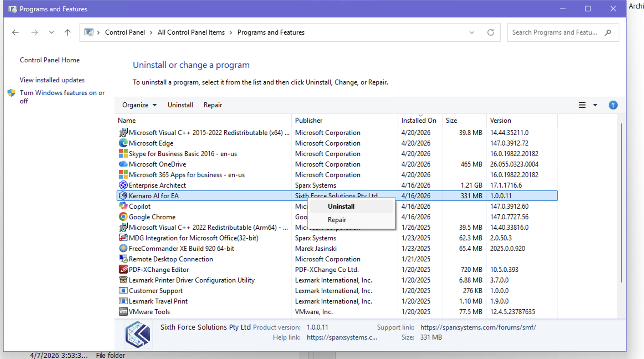
Task: Click the shield icon beside Windows features
Action: coord(12,93)
